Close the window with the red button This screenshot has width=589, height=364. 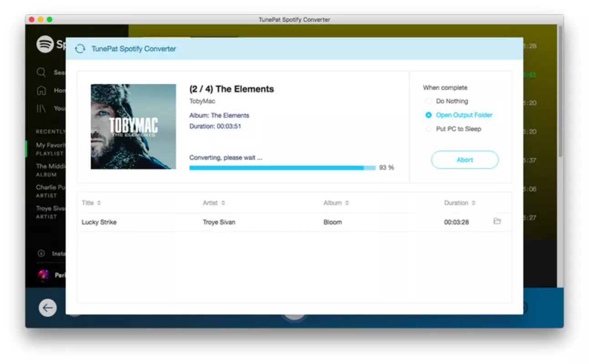[32, 20]
